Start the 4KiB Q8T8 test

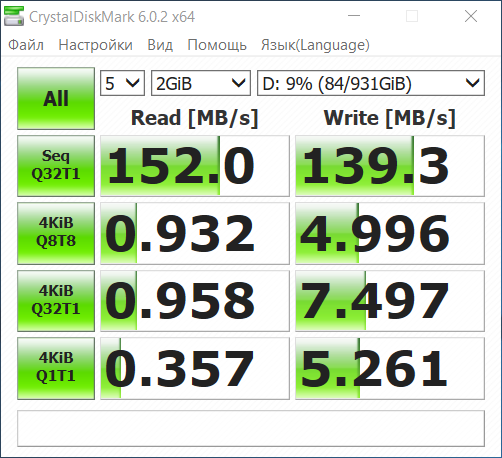(x=56, y=233)
